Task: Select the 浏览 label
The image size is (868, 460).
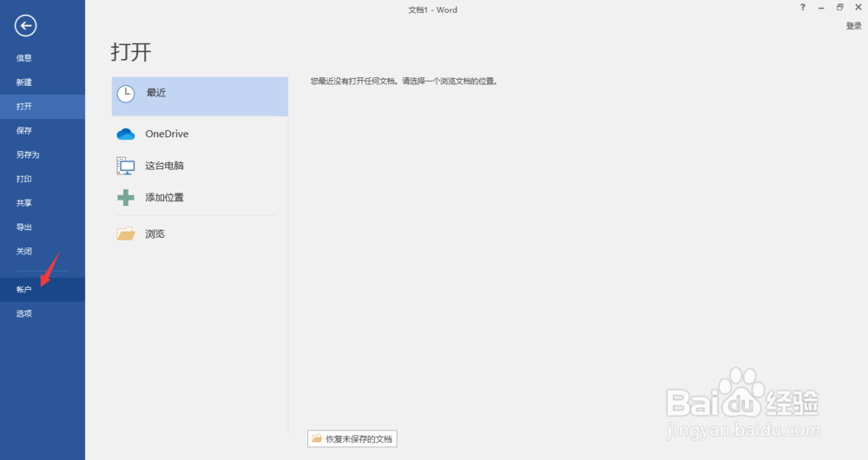Action: (155, 233)
